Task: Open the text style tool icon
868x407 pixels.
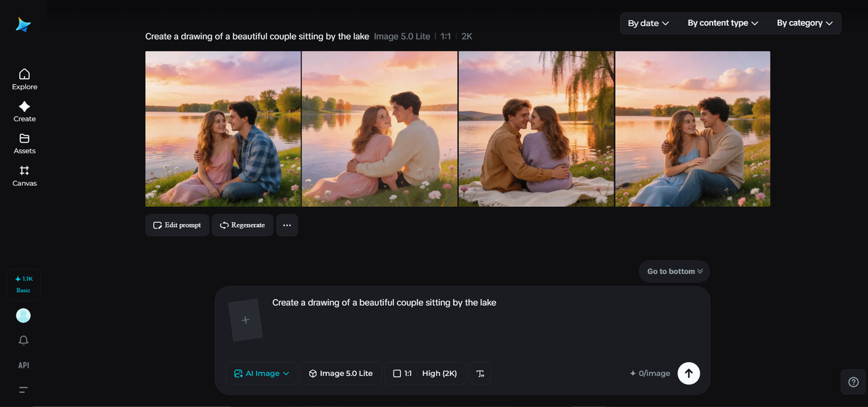Action: point(480,373)
